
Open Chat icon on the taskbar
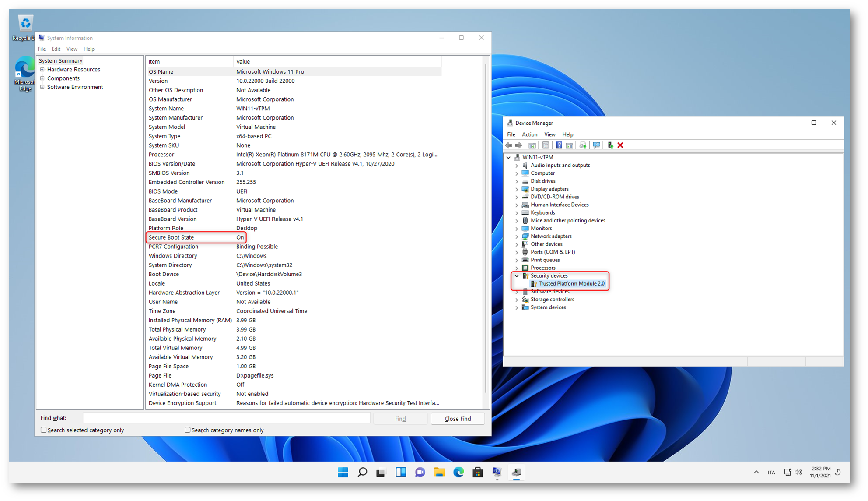tap(420, 472)
